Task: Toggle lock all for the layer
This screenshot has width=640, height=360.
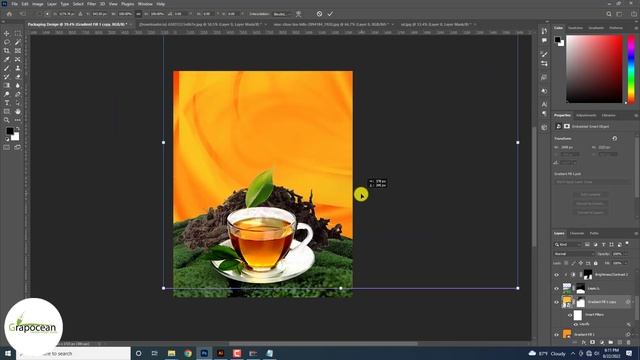Action: pyautogui.click(x=596, y=263)
